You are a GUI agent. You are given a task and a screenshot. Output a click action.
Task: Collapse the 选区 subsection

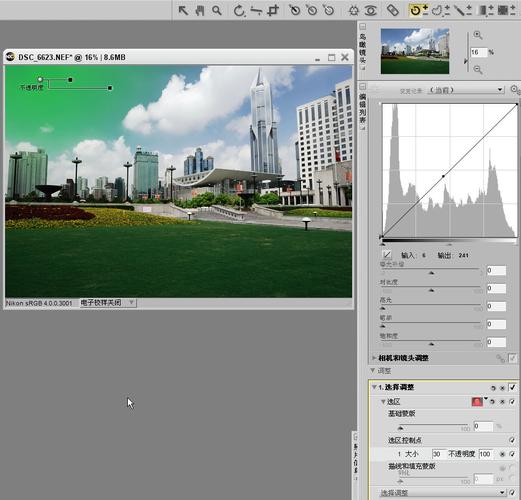point(383,402)
